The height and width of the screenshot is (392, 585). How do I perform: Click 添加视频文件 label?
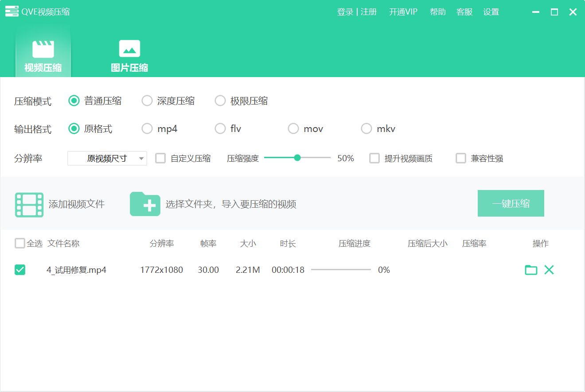[77, 204]
